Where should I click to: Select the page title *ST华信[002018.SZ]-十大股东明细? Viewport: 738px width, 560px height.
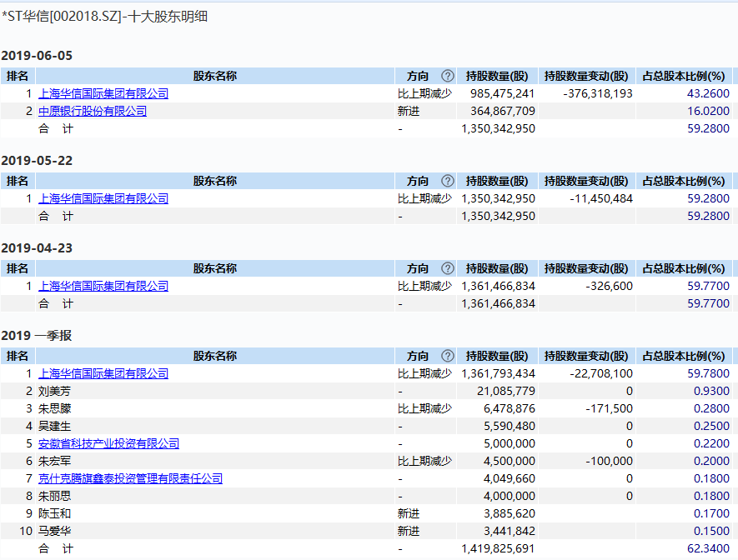tap(104, 17)
